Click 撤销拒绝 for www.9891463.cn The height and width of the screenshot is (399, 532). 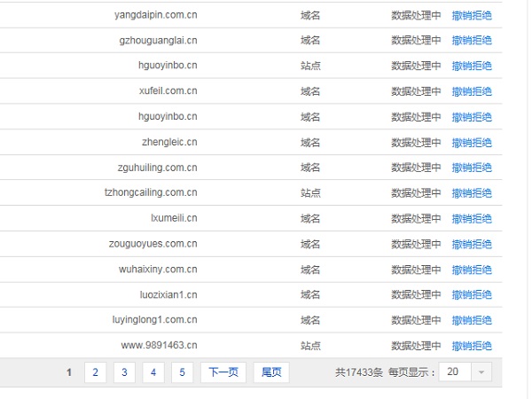tap(472, 346)
